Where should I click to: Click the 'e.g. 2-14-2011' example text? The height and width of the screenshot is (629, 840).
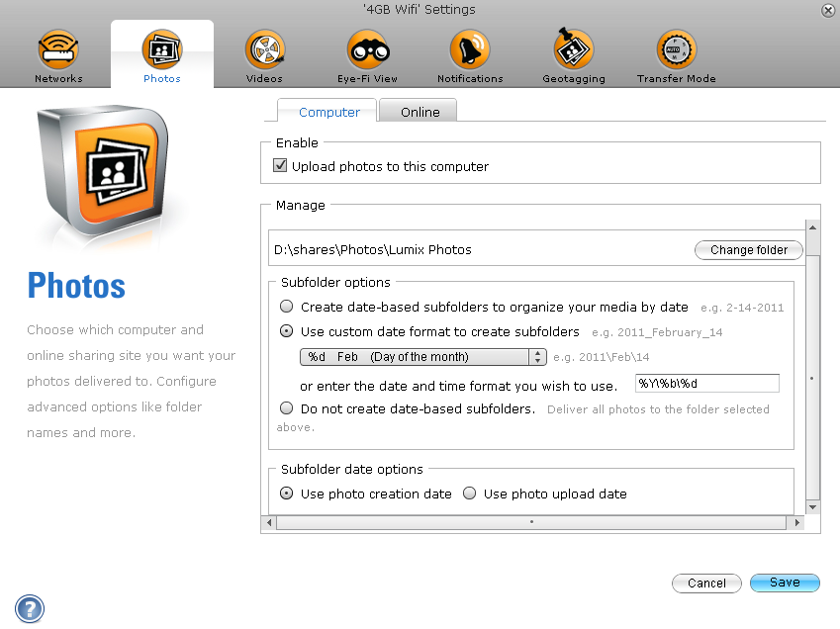click(742, 308)
